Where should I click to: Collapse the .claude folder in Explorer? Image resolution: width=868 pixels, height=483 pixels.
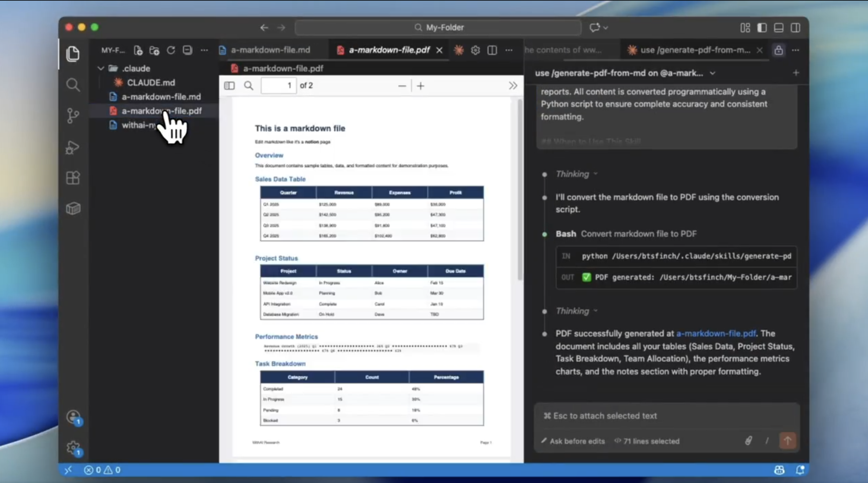point(101,69)
